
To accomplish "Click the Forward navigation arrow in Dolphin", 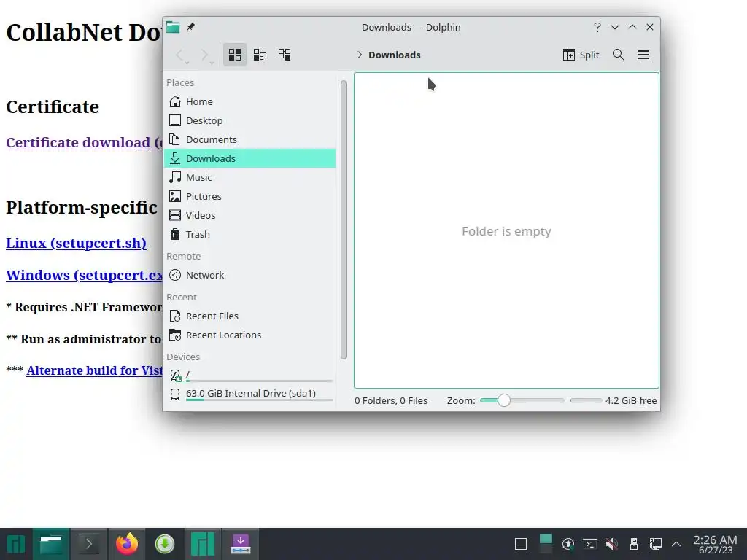I will click(x=206, y=55).
